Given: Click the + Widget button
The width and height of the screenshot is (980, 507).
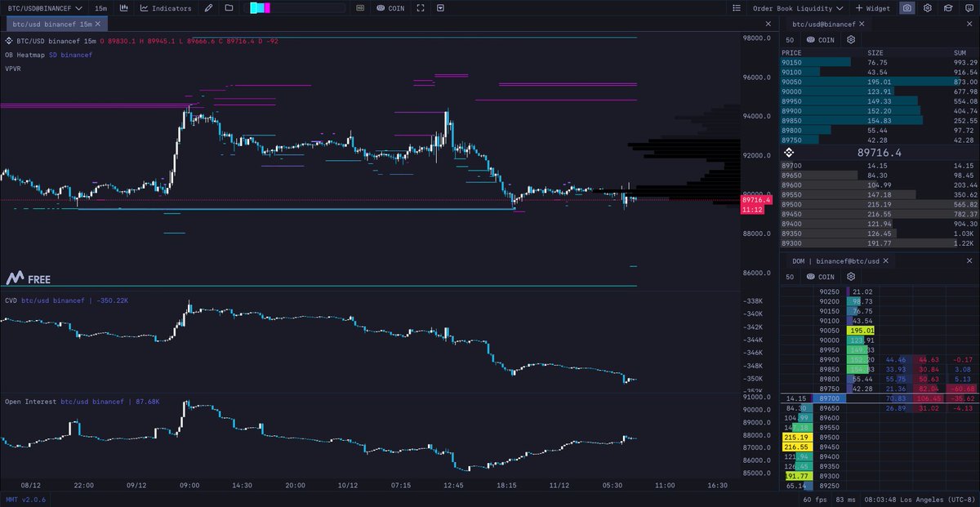Looking at the screenshot, I should coord(873,8).
